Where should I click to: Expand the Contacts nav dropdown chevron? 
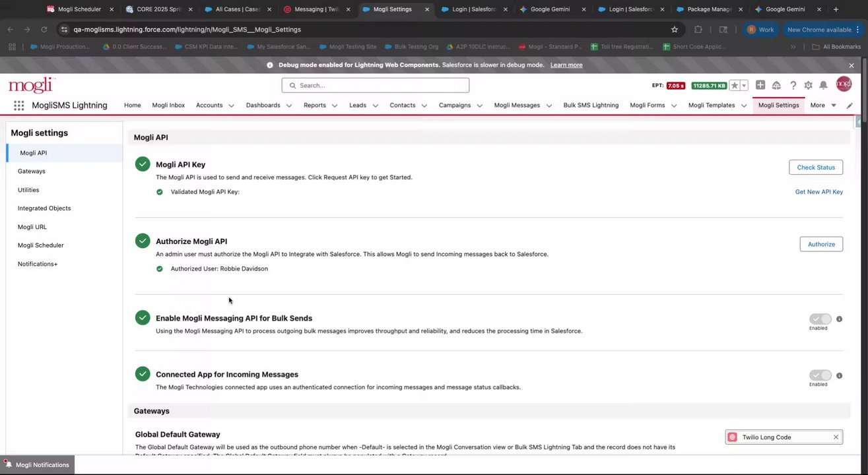point(424,106)
